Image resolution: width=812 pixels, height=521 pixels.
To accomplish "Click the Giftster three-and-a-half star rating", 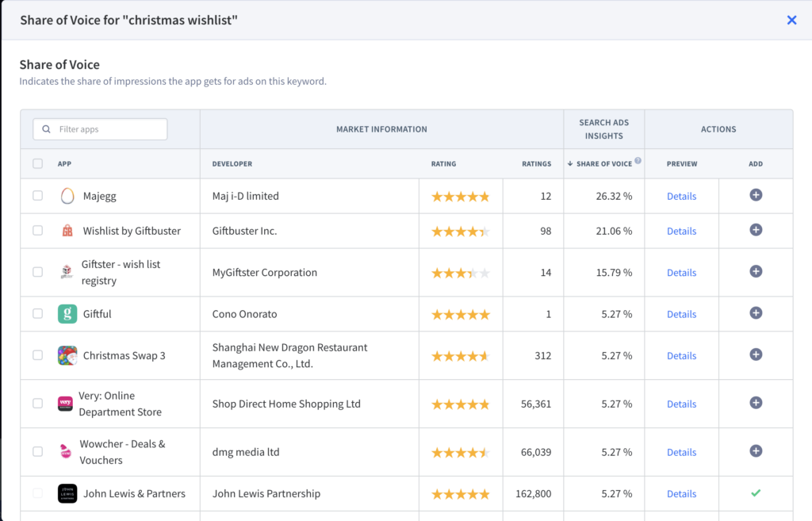I will 461,273.
